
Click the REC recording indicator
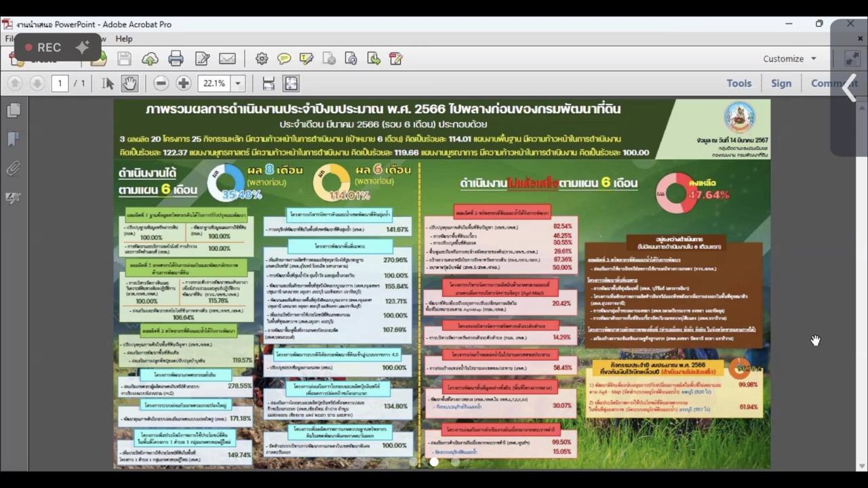point(43,47)
